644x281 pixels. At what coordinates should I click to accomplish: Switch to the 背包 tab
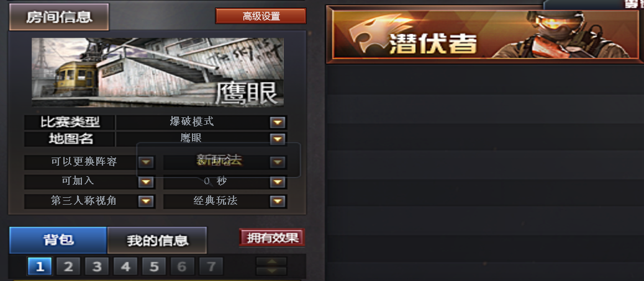[58, 240]
